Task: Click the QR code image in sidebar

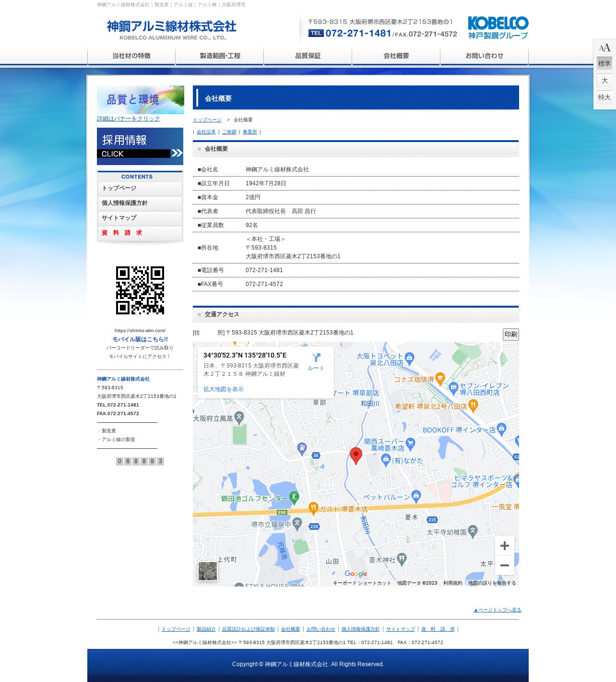Action: tap(140, 290)
